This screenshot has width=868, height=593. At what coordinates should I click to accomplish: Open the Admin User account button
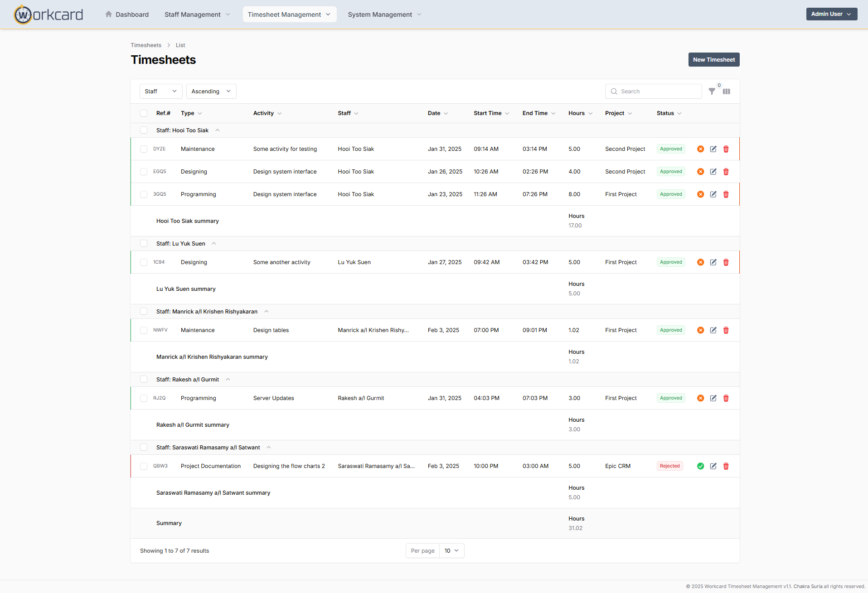pos(831,14)
